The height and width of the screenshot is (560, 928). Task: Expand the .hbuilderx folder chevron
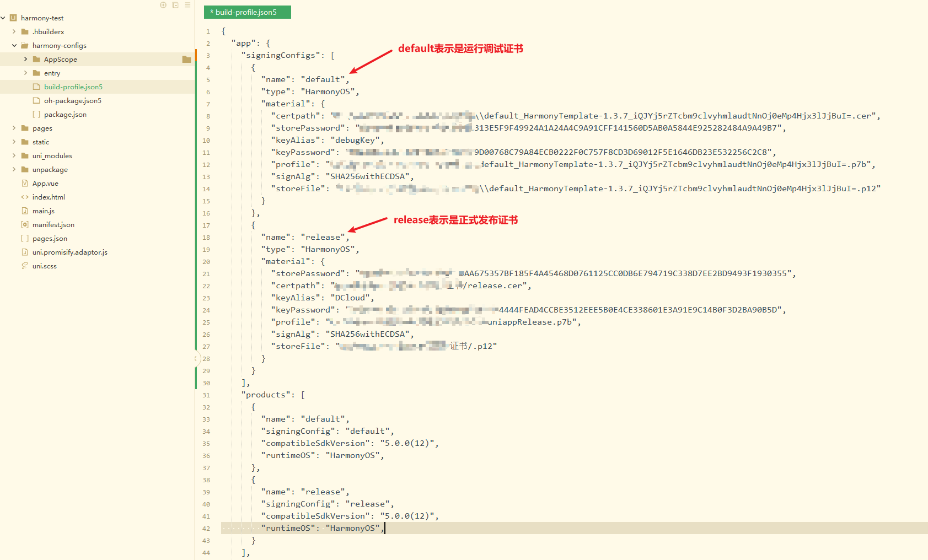click(14, 32)
